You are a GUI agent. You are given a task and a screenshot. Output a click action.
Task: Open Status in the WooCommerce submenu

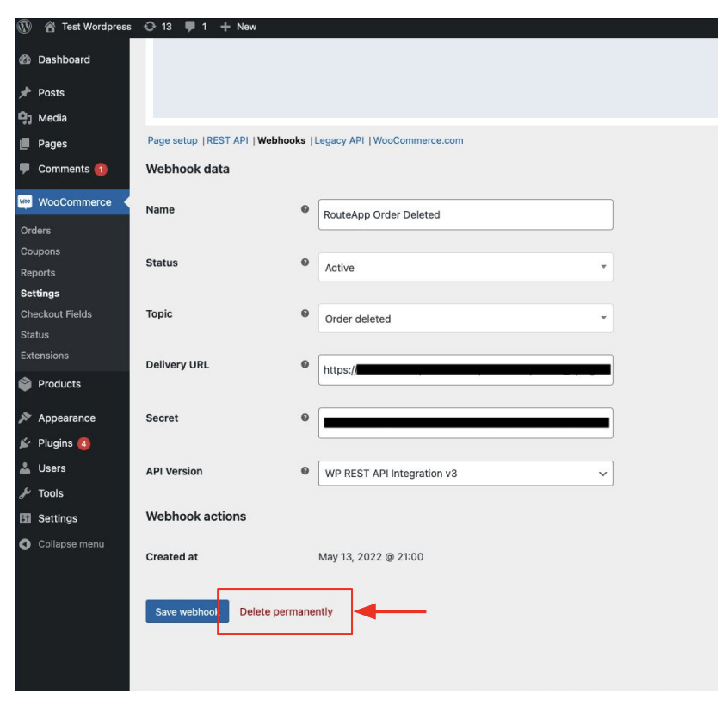(x=34, y=335)
